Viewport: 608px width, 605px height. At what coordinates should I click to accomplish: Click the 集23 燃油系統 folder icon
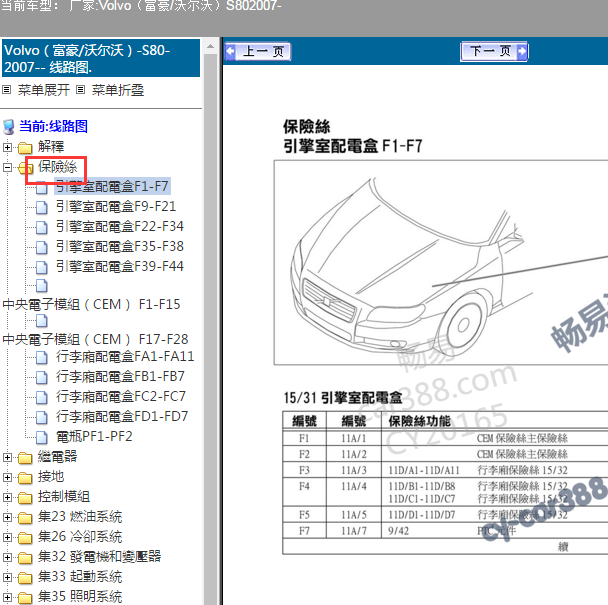(x=25, y=518)
